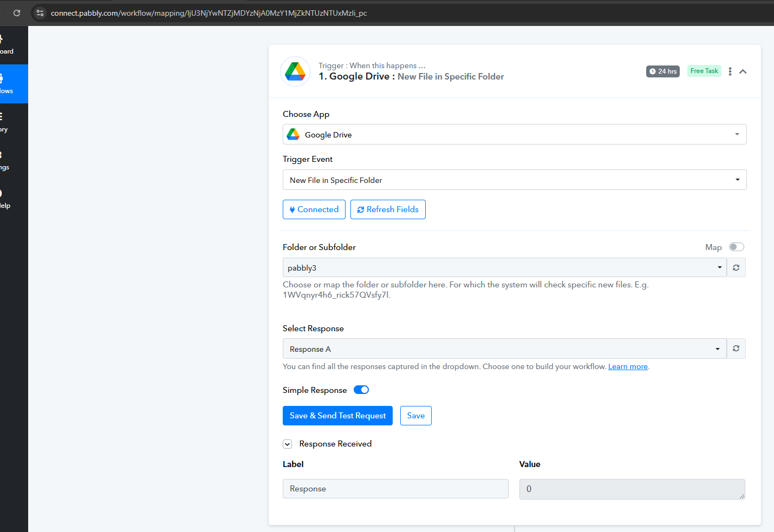Open site information icon in address bar
This screenshot has height=532, width=774.
coord(40,13)
